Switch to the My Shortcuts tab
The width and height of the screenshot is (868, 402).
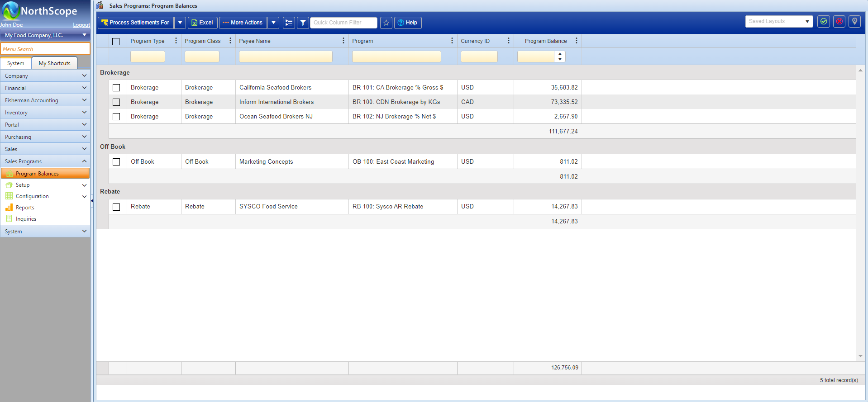[54, 63]
